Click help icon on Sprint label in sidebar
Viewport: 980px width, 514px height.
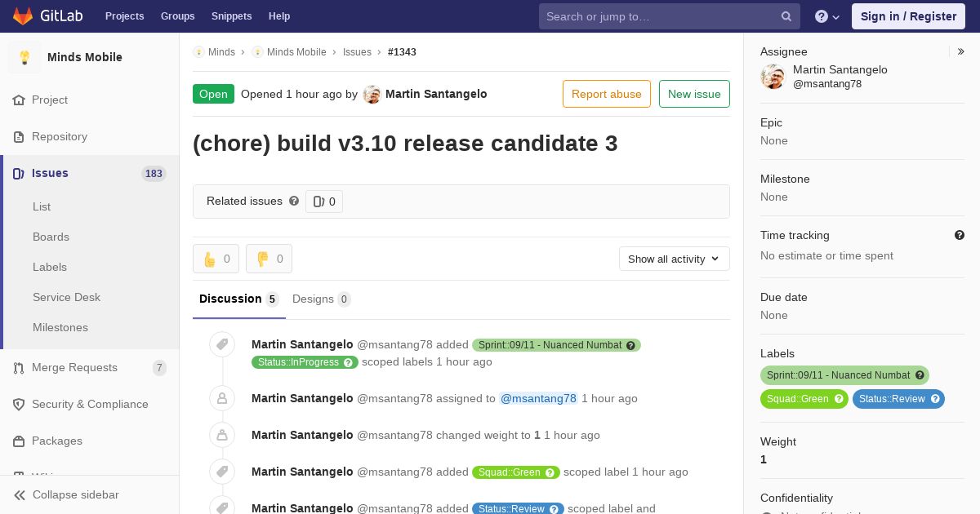point(920,375)
